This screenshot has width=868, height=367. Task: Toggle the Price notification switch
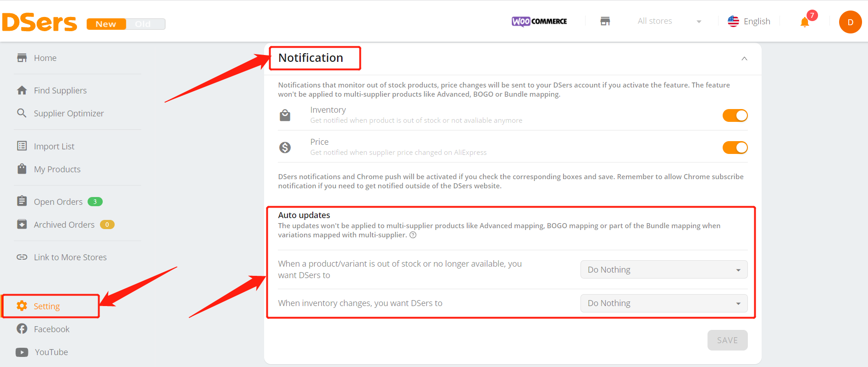[735, 148]
